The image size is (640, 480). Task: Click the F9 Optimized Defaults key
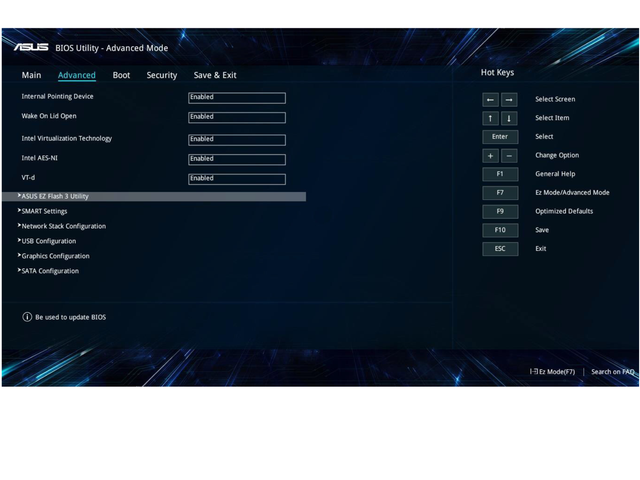tap(500, 211)
